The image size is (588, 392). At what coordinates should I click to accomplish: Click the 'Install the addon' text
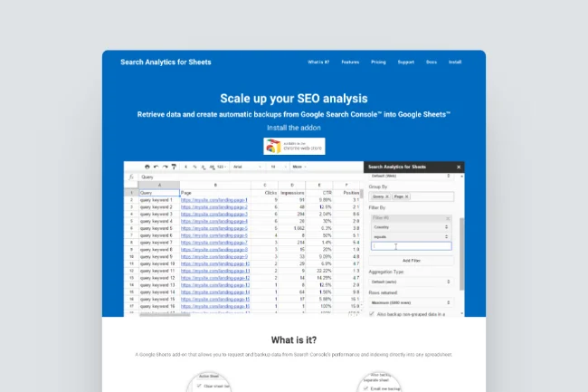pos(294,128)
